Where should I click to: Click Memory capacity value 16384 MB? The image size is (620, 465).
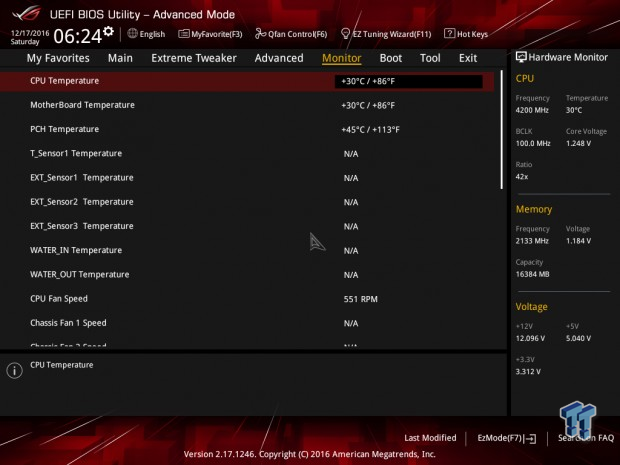[532, 274]
